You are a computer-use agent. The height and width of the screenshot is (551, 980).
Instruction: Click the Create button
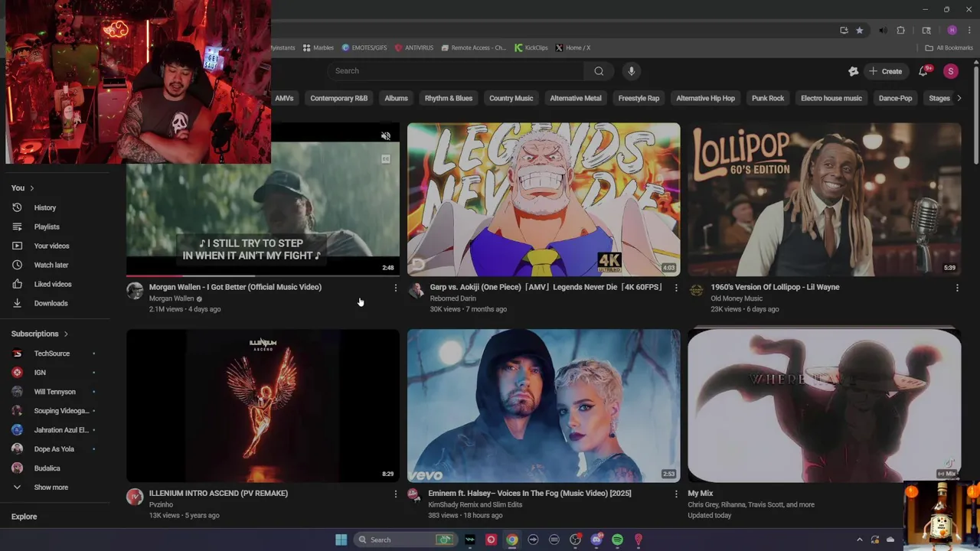(x=886, y=71)
